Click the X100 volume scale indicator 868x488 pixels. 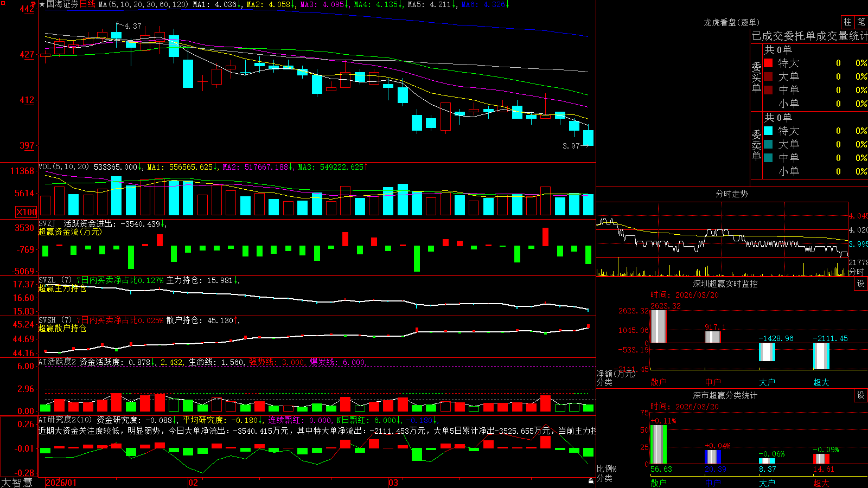click(27, 212)
